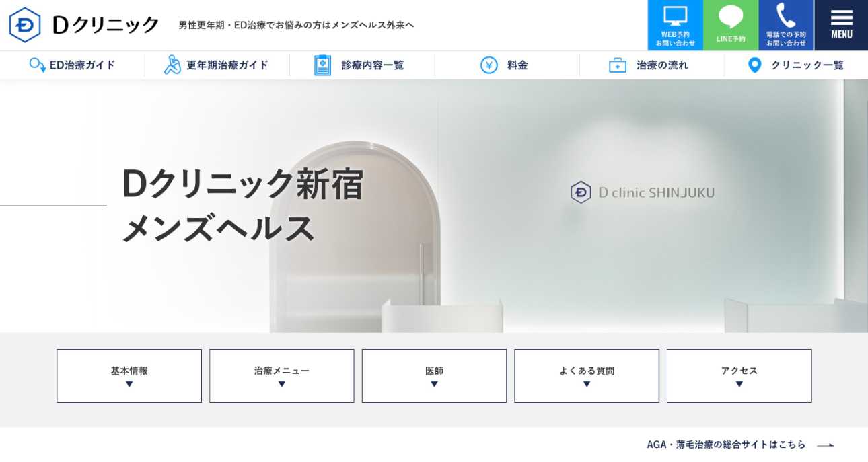The width and height of the screenshot is (868, 462).
Task: Click the 診療内容一覧 clipboard icon
Action: pyautogui.click(x=323, y=65)
